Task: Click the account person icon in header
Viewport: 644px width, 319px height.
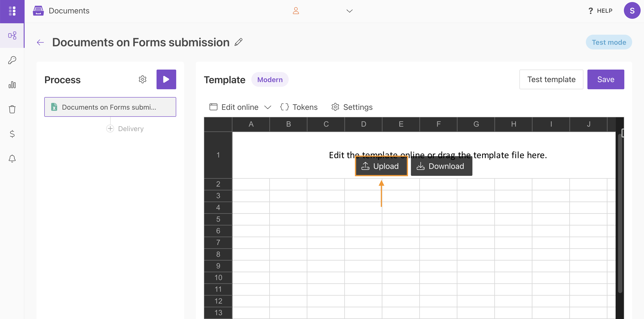Action: click(296, 11)
